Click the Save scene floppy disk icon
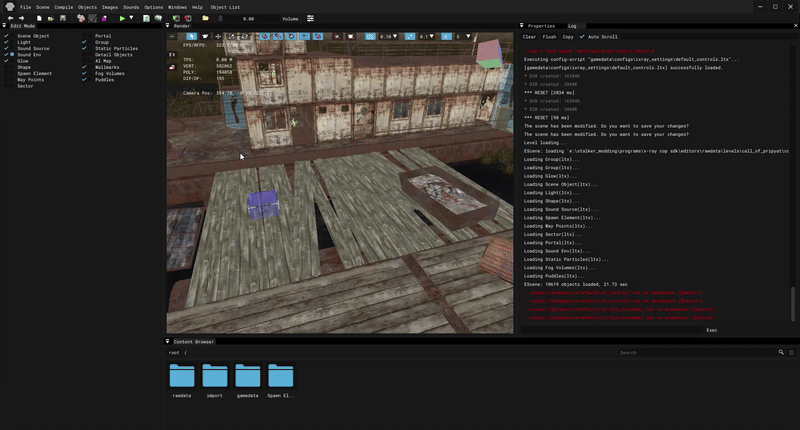This screenshot has height=430, width=800. (x=63, y=18)
